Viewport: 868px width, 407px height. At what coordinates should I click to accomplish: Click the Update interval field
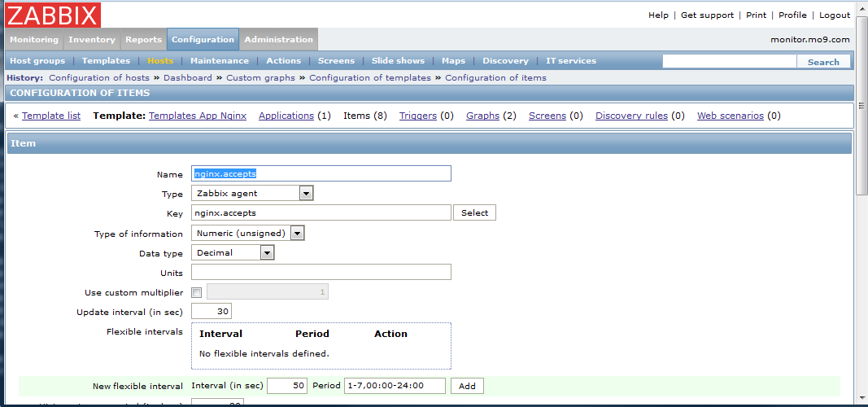pos(211,311)
